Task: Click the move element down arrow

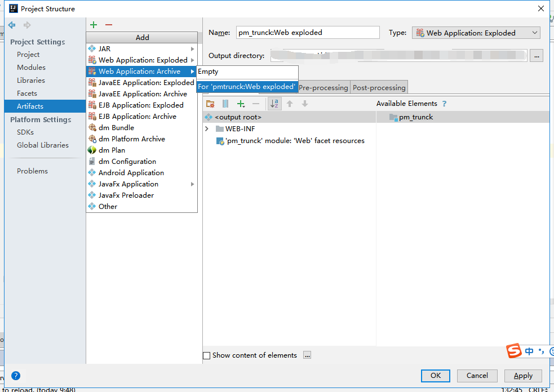Action: pos(305,104)
